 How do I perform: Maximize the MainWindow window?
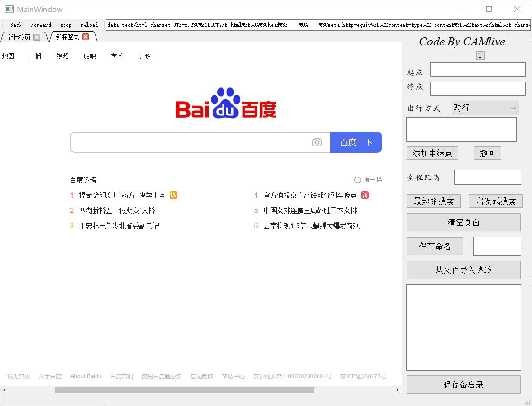pyautogui.click(x=489, y=9)
